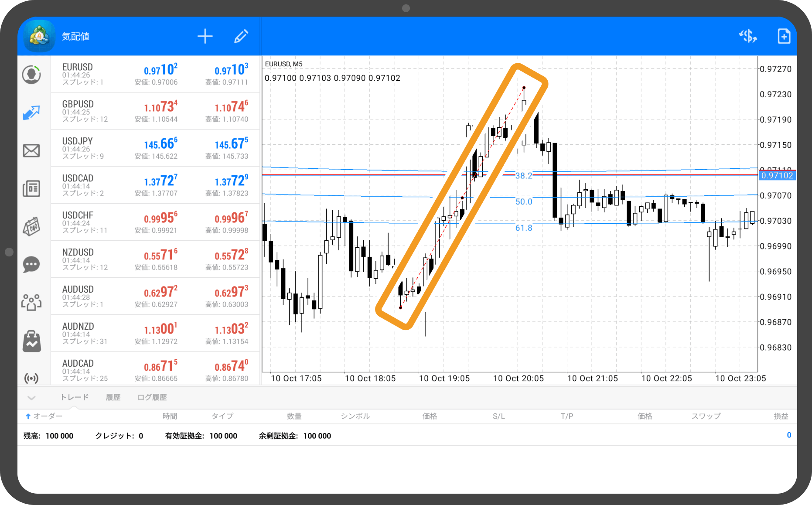Open the economic calendar icon
Viewport: 812px width, 505px height.
pyautogui.click(x=31, y=227)
